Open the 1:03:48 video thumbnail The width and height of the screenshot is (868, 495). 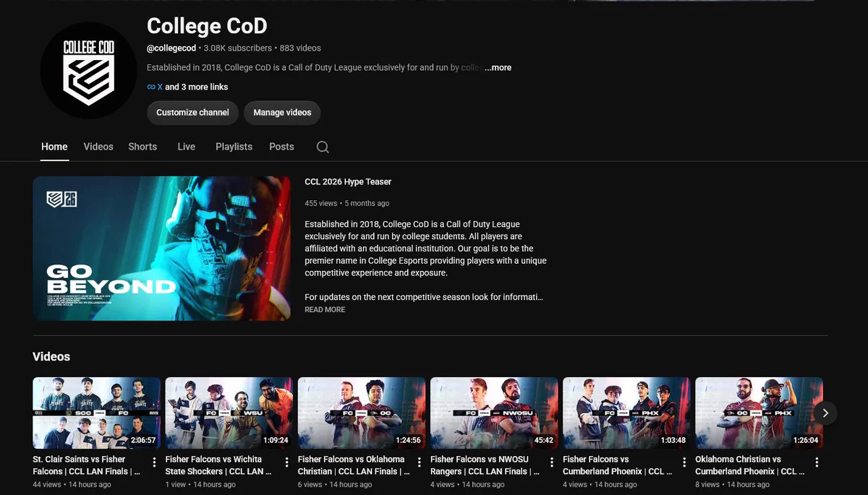626,413
